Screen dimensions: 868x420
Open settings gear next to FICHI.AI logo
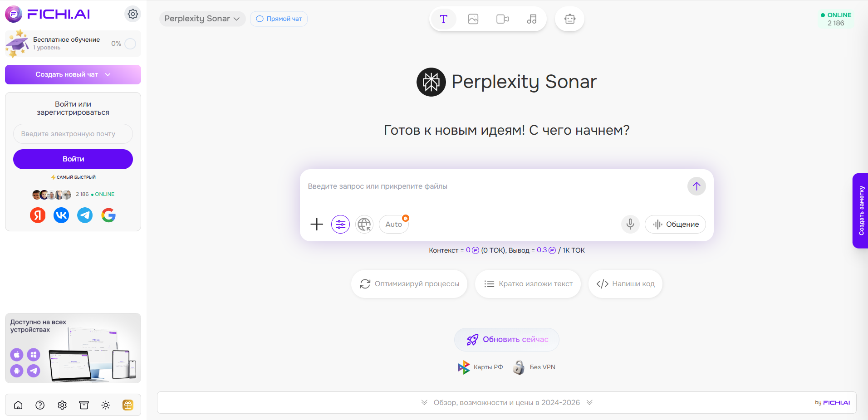pos(132,14)
